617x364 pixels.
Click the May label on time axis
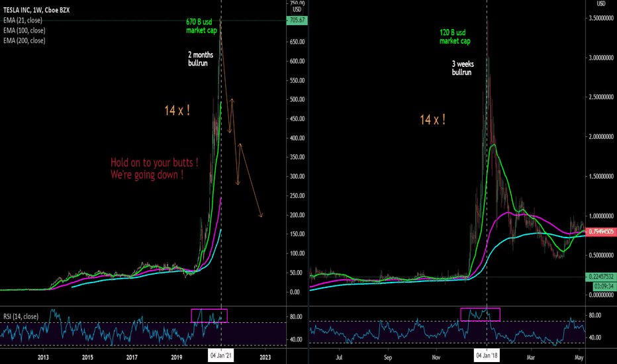(x=579, y=357)
